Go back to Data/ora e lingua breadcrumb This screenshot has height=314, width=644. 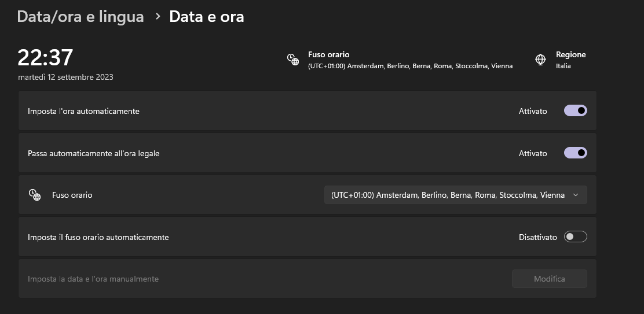tap(80, 17)
